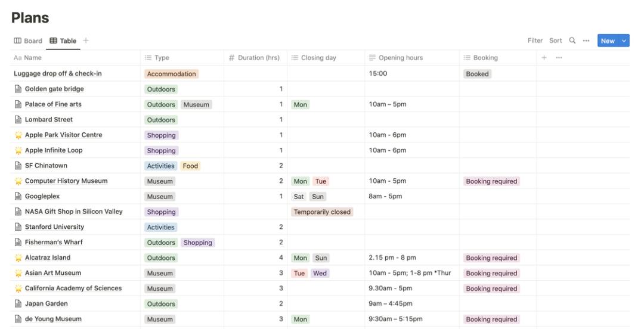Open the three-dot view options menu
Screen dimensions: 644x329
coord(586,41)
